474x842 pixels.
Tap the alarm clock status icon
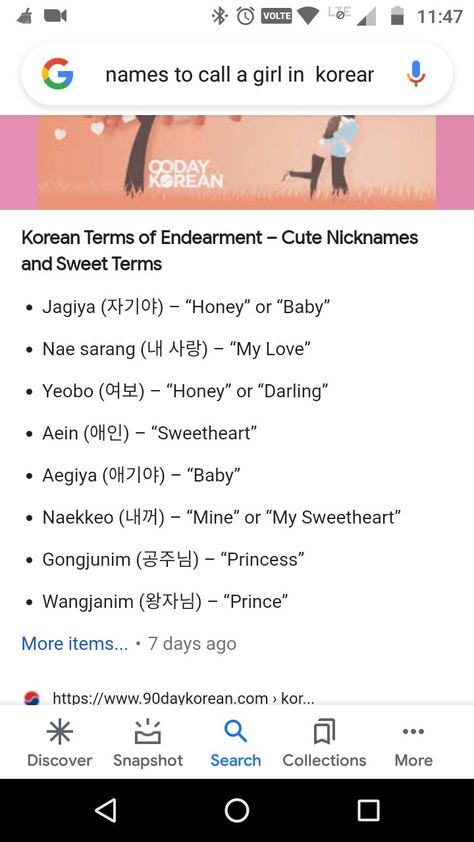point(246,16)
